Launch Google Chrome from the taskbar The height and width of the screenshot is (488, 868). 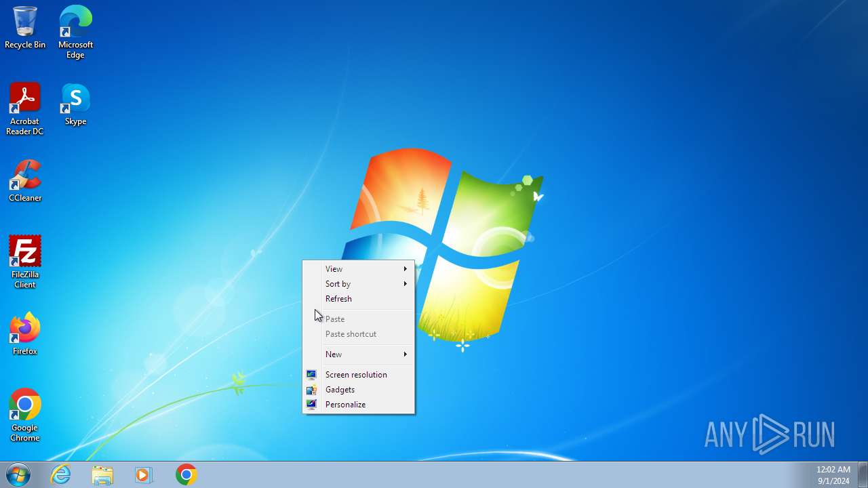(186, 474)
